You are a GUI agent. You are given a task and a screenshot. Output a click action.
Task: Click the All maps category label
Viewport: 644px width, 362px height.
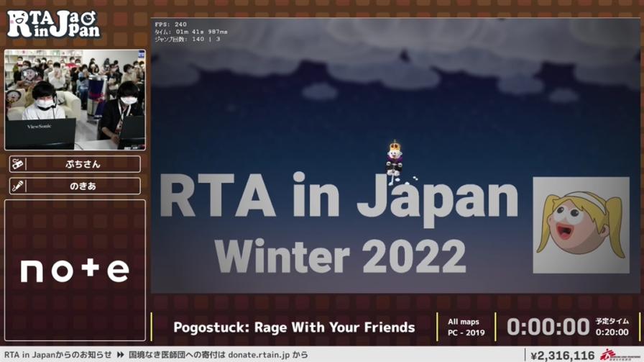464,322
